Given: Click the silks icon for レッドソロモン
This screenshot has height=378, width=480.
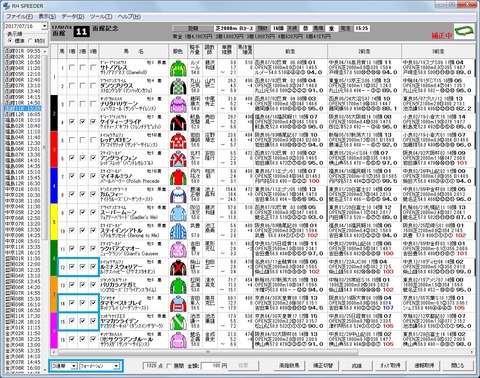Looking at the screenshot, I should [x=178, y=140].
